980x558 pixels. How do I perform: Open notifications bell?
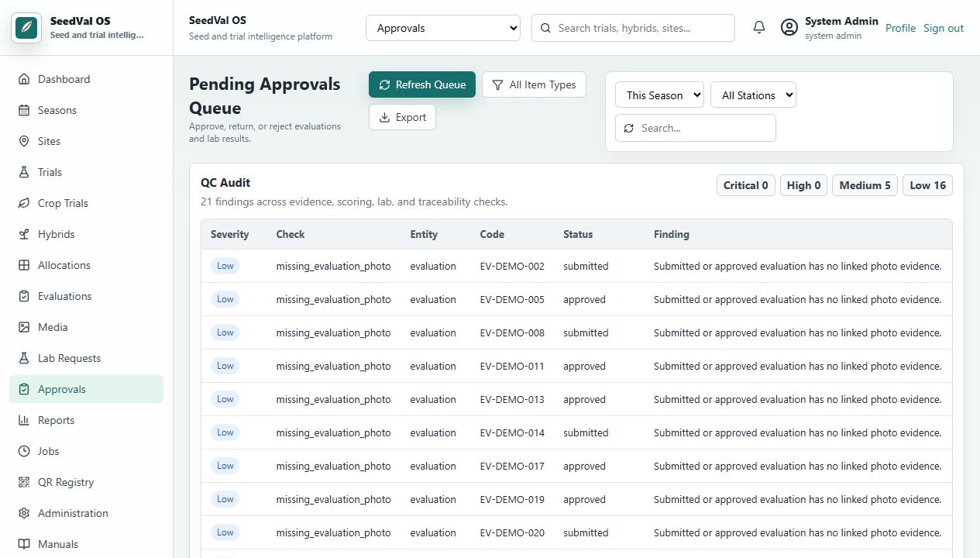click(759, 28)
